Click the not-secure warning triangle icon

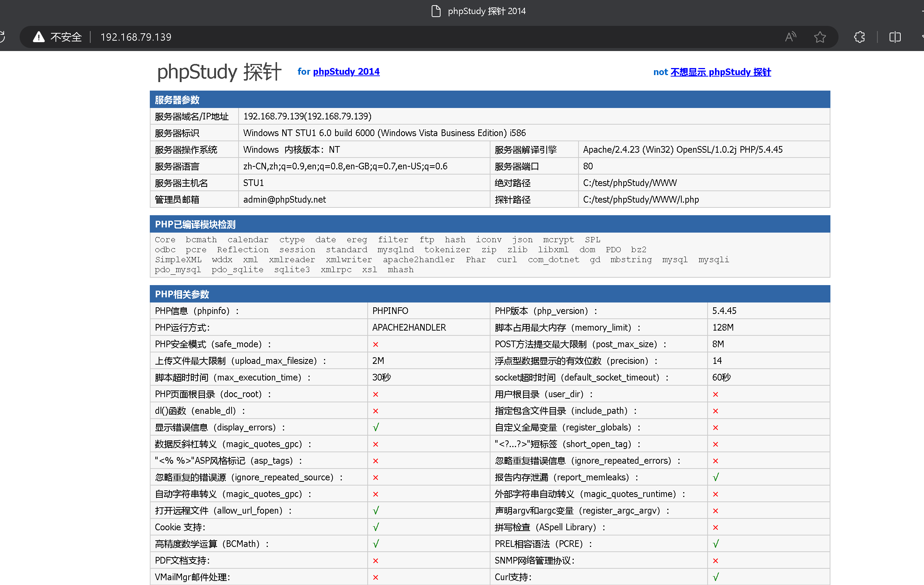(x=39, y=37)
